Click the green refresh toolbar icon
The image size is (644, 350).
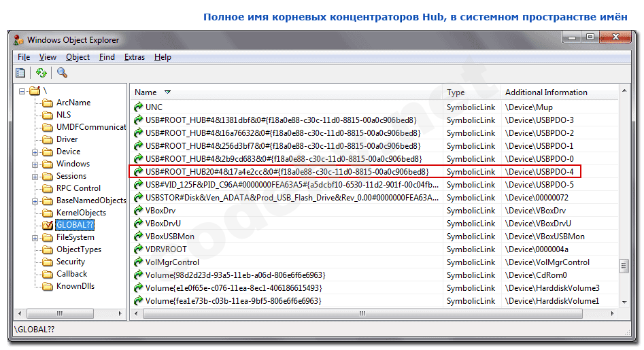click(41, 73)
